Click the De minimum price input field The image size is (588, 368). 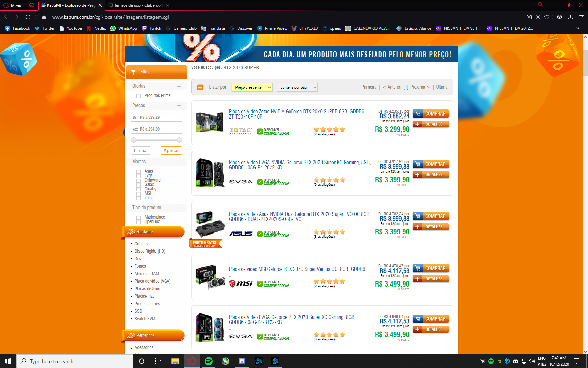point(157,117)
